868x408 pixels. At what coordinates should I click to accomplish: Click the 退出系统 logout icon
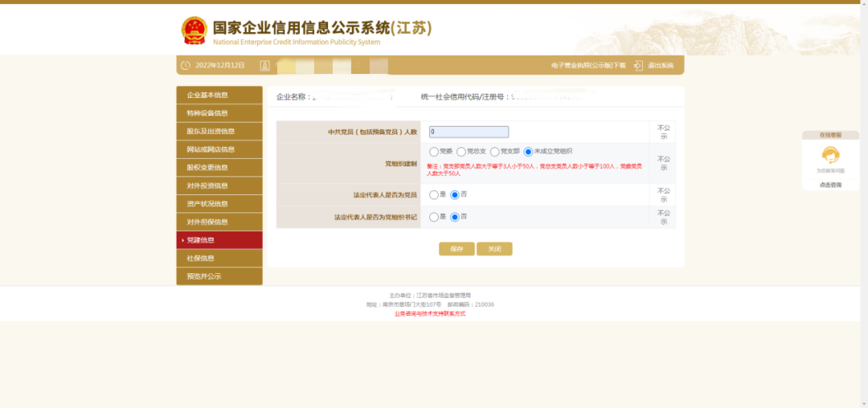(x=638, y=65)
